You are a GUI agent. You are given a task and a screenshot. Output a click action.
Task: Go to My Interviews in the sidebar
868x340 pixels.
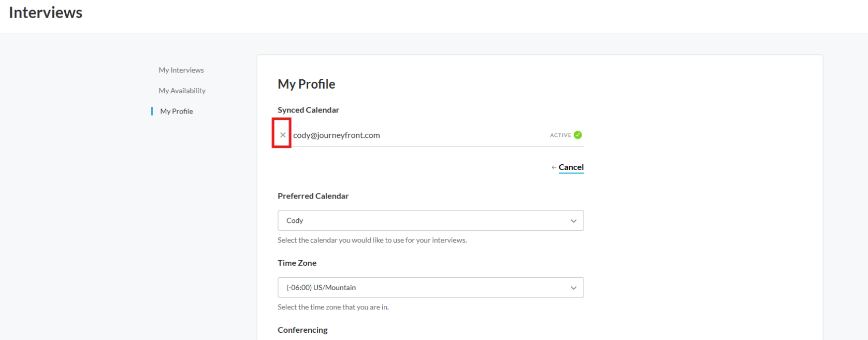point(181,70)
